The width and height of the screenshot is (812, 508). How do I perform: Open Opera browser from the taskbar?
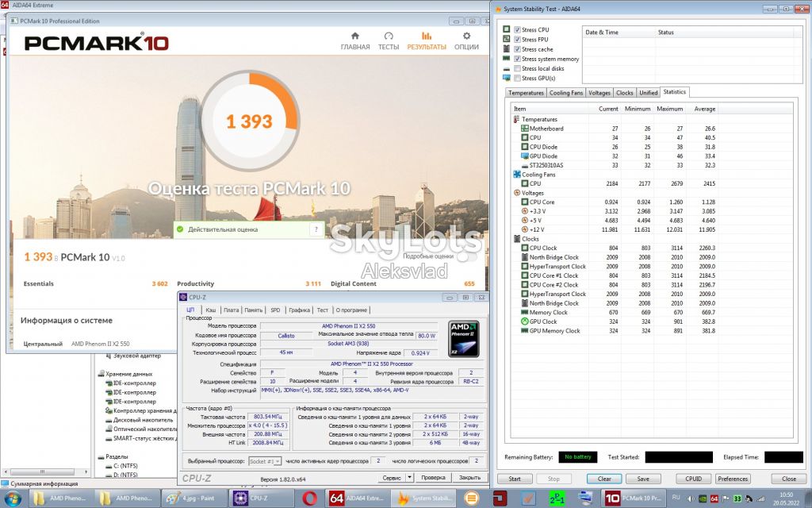(309, 498)
